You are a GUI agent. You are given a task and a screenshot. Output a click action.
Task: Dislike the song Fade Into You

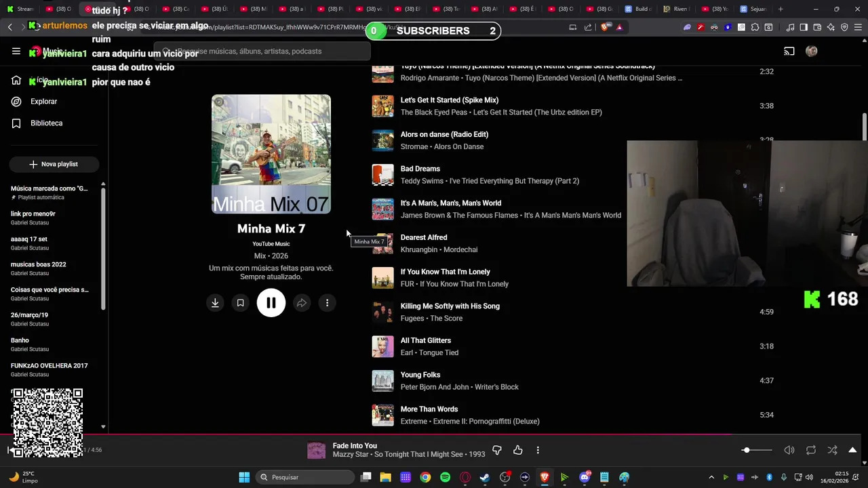(497, 450)
